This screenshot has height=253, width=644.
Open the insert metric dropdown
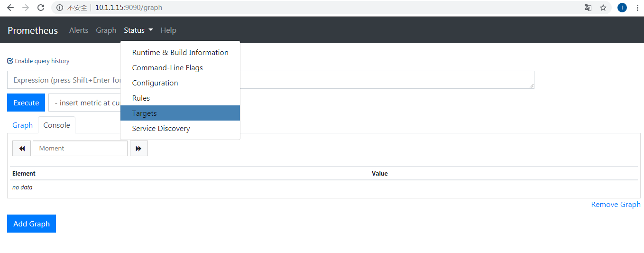pos(84,103)
